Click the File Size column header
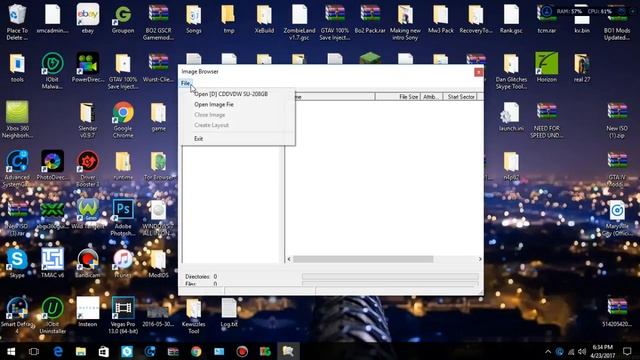The image size is (640, 360). click(x=398, y=97)
